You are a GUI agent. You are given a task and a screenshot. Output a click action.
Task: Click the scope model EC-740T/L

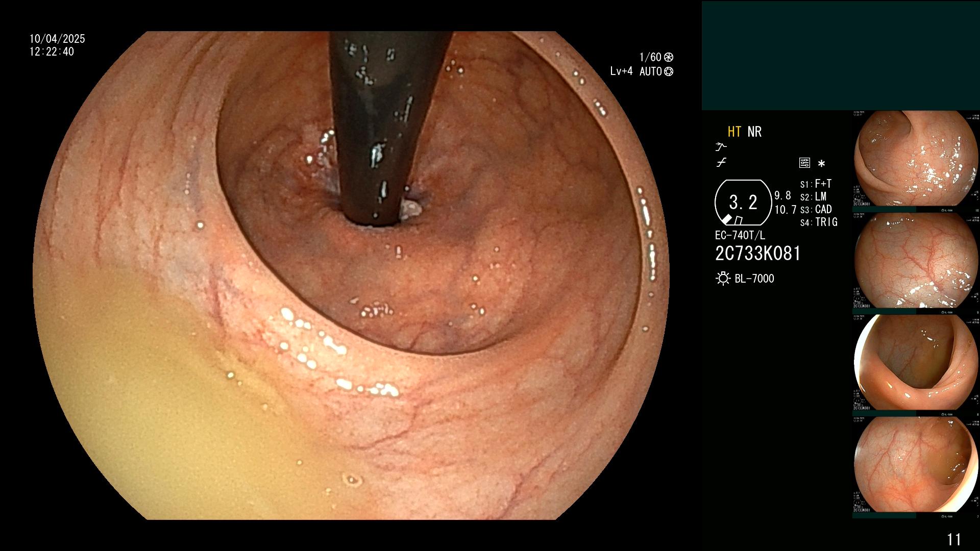point(740,236)
